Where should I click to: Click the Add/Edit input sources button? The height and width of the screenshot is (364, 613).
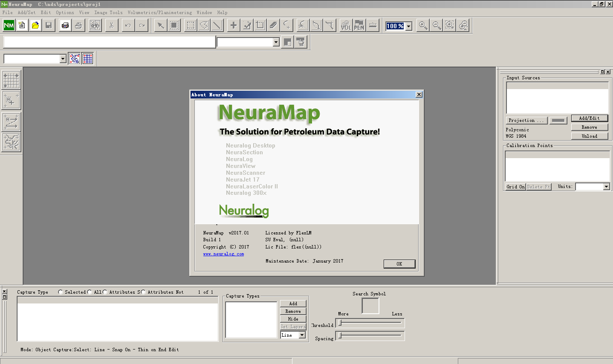pos(590,118)
